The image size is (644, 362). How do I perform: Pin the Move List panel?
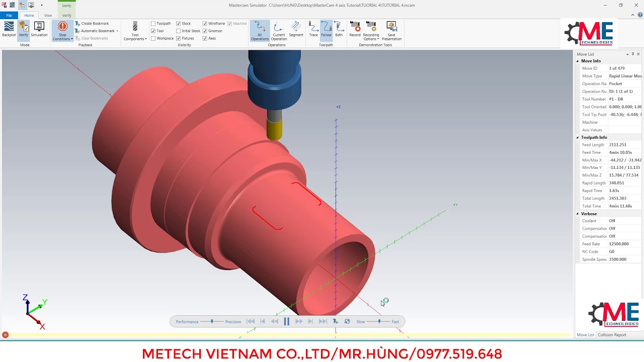click(633, 54)
